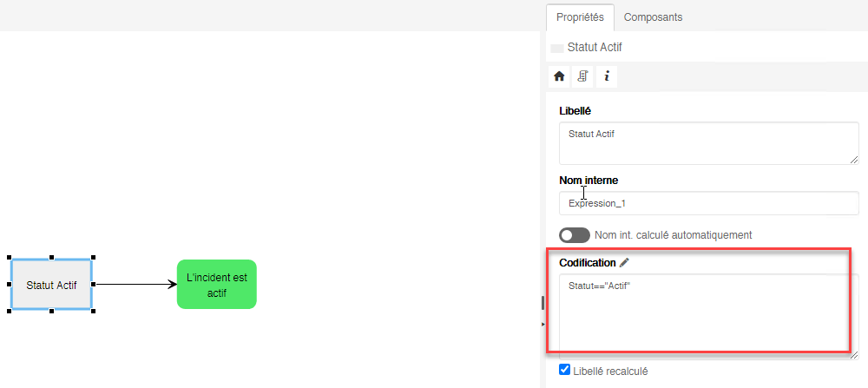Open the home properties icon

pos(559,76)
